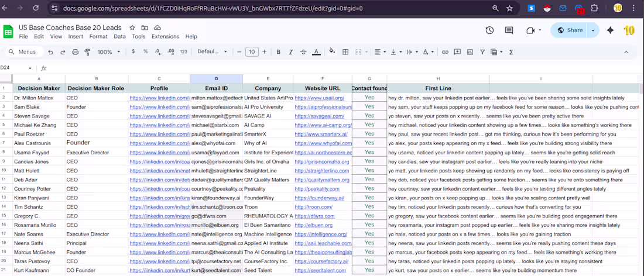Reload the browser page
644x276 pixels.
[x=36, y=8]
